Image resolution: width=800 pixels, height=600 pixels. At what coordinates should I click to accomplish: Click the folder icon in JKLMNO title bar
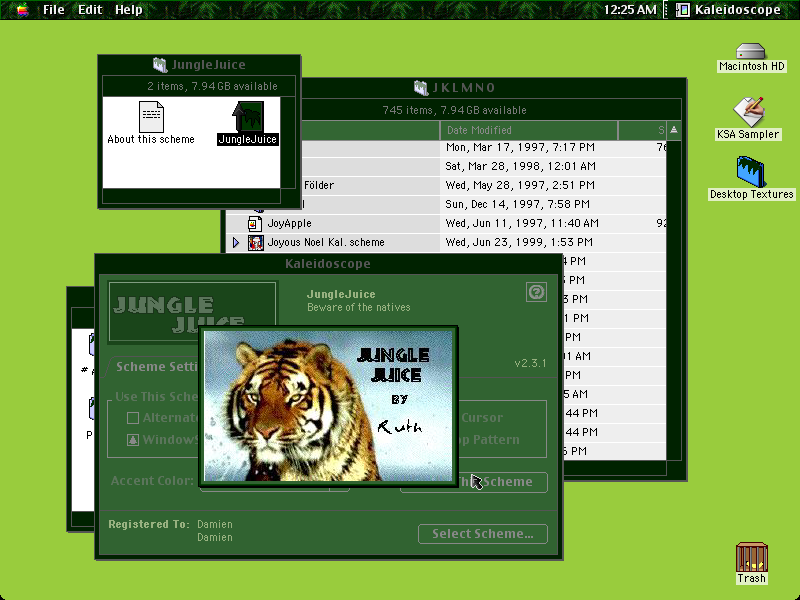[x=421, y=88]
